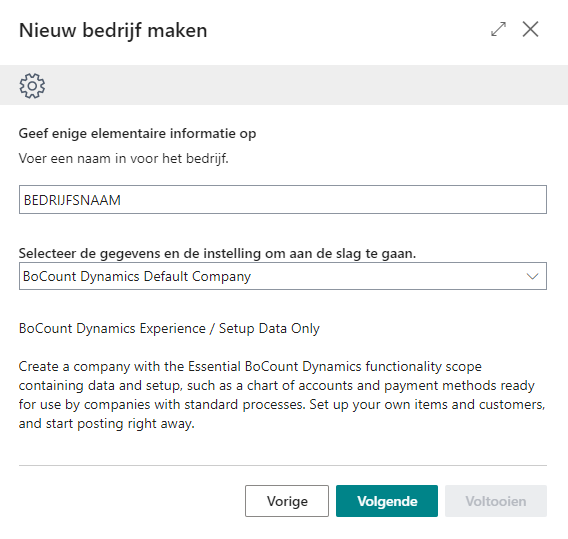
Task: Click the word Essential in the description
Action: [x=214, y=367]
